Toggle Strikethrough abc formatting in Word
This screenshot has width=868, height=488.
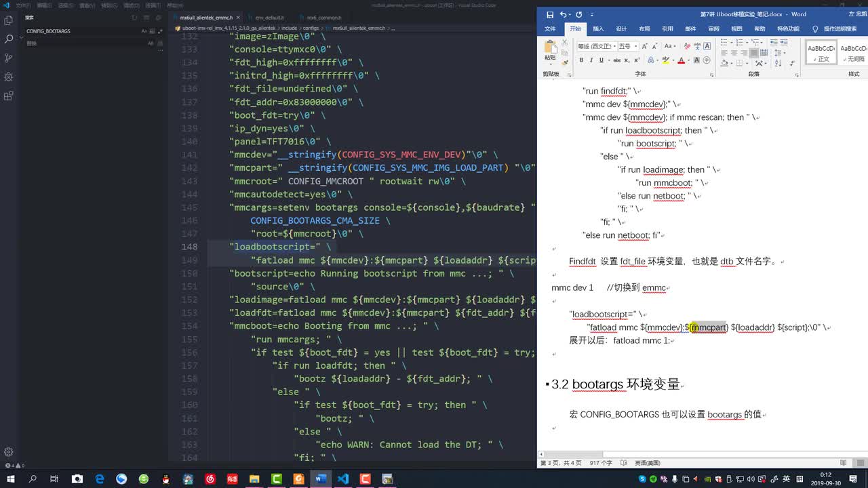617,60
